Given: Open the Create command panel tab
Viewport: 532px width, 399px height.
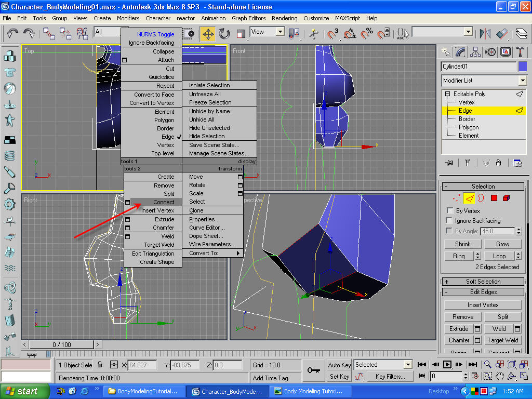Looking at the screenshot, I should click(x=445, y=52).
